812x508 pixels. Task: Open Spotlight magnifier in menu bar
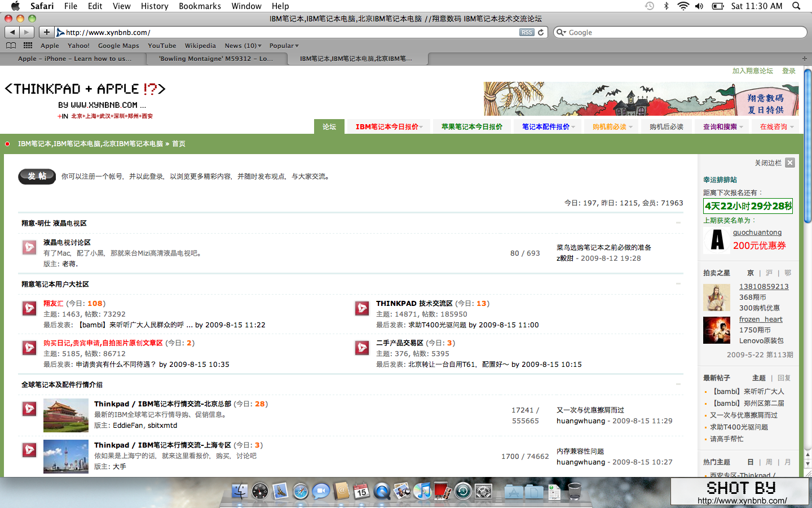tap(796, 6)
